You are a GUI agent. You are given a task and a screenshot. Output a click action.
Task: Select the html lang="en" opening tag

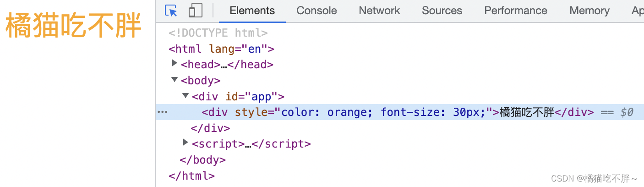click(221, 49)
